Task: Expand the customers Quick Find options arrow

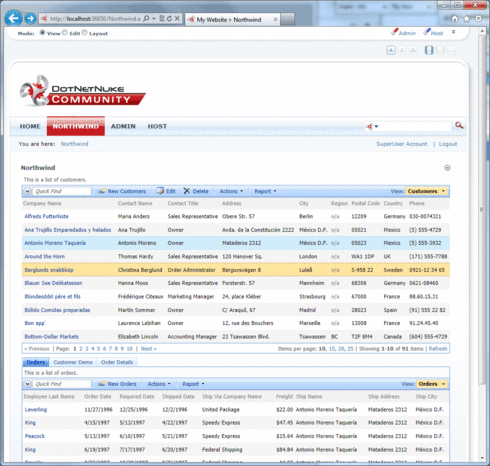Action: pos(27,191)
